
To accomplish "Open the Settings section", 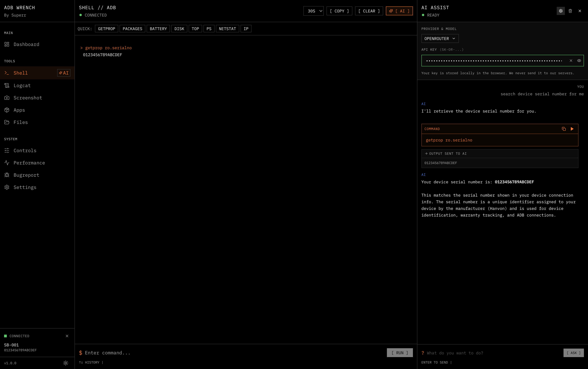I will (x=25, y=187).
